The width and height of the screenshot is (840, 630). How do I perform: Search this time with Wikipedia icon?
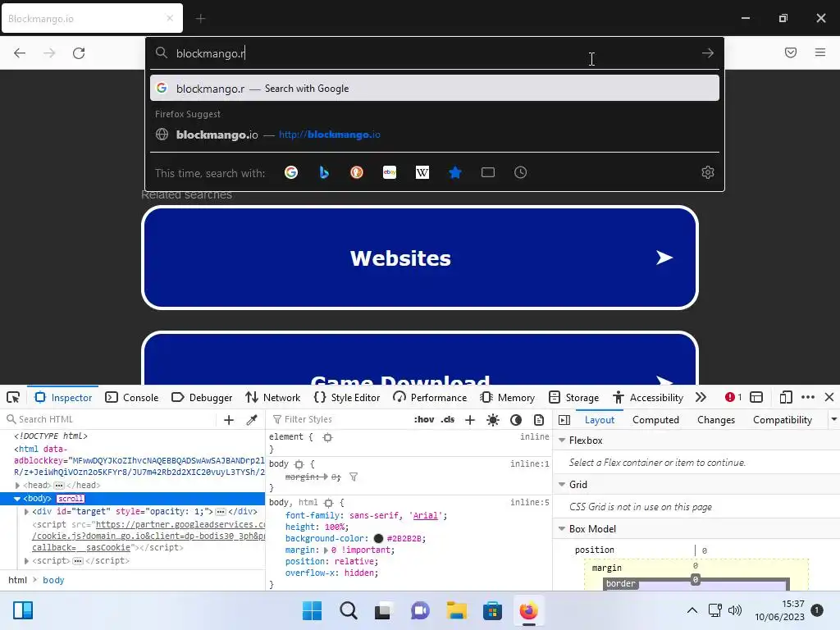point(422,172)
